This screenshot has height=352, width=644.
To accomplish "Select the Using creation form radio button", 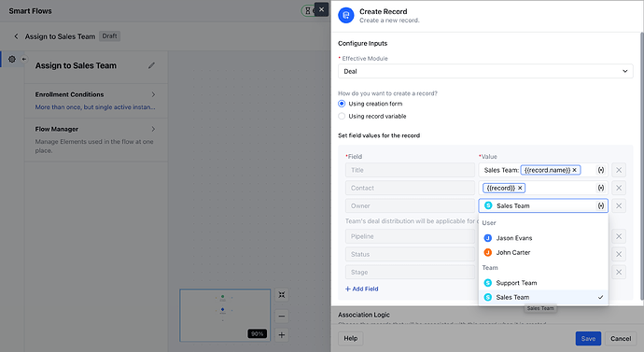I will tap(342, 104).
